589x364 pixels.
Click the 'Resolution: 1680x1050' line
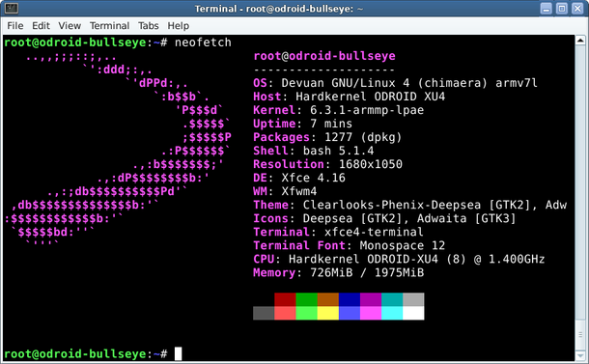click(327, 164)
